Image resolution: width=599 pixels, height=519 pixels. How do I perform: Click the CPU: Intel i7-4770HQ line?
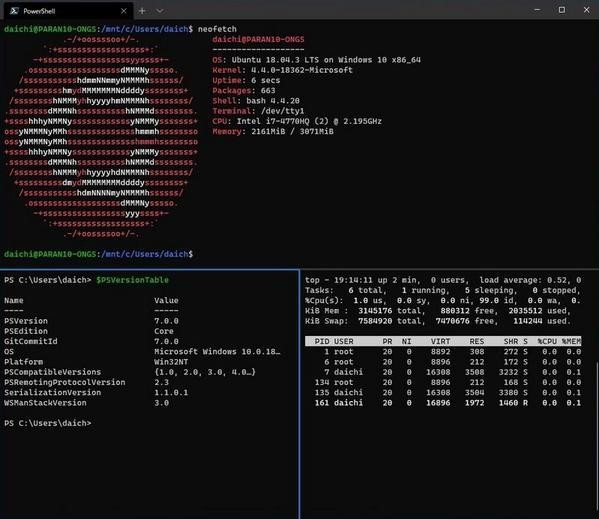[x=297, y=121]
